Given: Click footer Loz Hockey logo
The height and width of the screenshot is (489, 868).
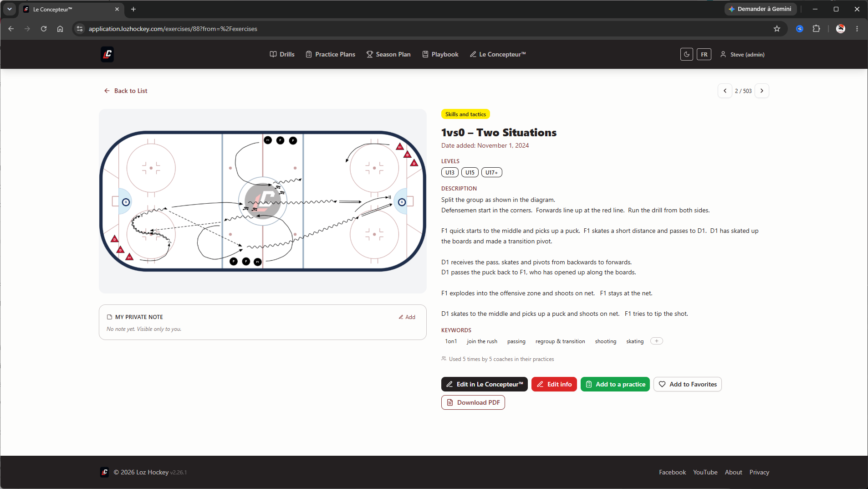Looking at the screenshot, I should [x=104, y=472].
